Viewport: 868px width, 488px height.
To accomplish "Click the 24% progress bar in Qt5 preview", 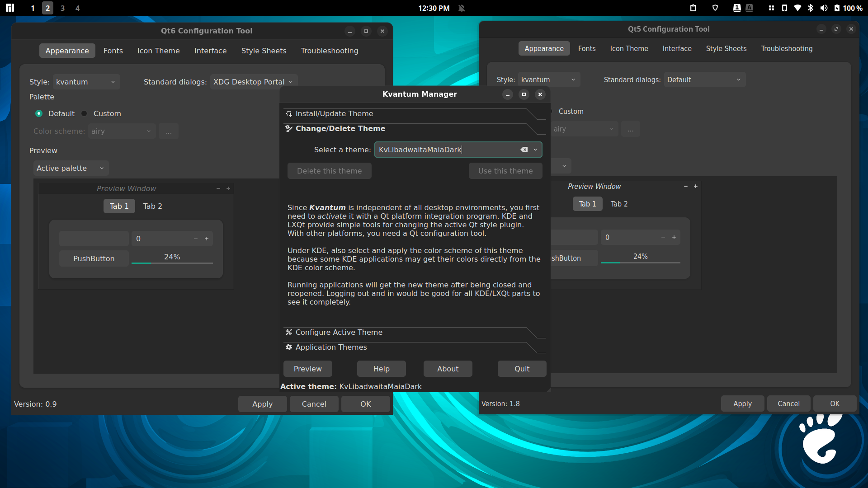I will pos(640,257).
